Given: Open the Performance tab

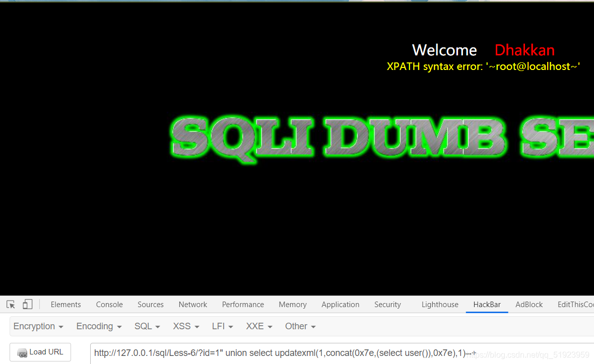Looking at the screenshot, I should coord(243,305).
